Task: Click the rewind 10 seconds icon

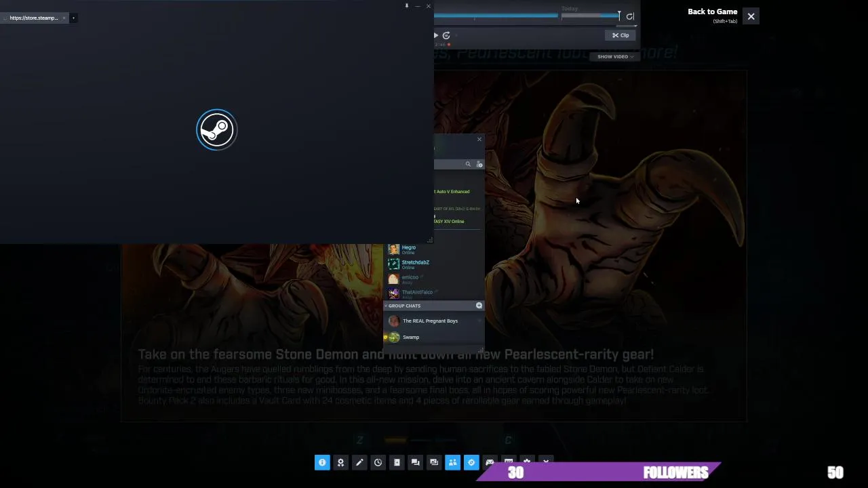Action: (x=446, y=35)
